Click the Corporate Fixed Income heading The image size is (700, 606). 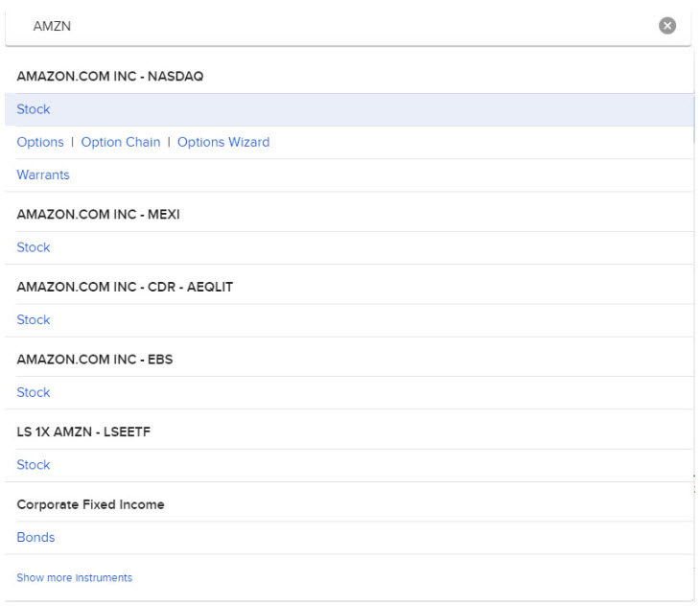[x=91, y=504]
